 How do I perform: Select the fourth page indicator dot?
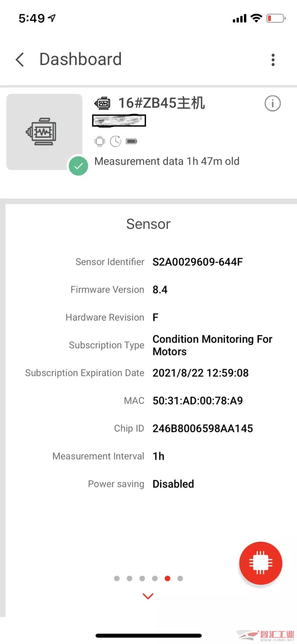(155, 578)
